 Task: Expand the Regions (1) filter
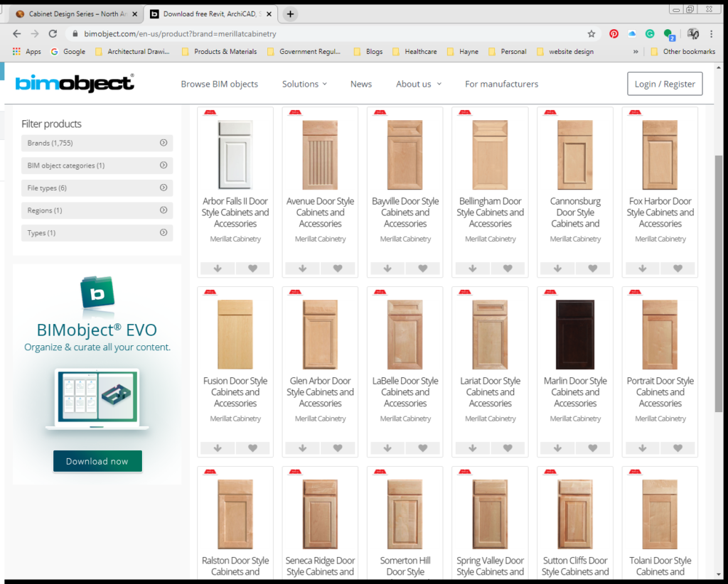pos(97,210)
